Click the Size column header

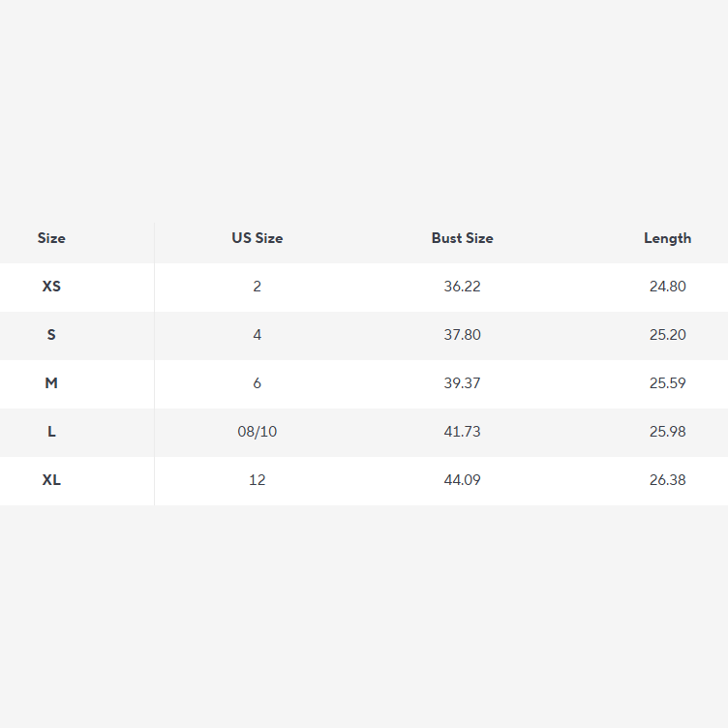[x=51, y=238]
